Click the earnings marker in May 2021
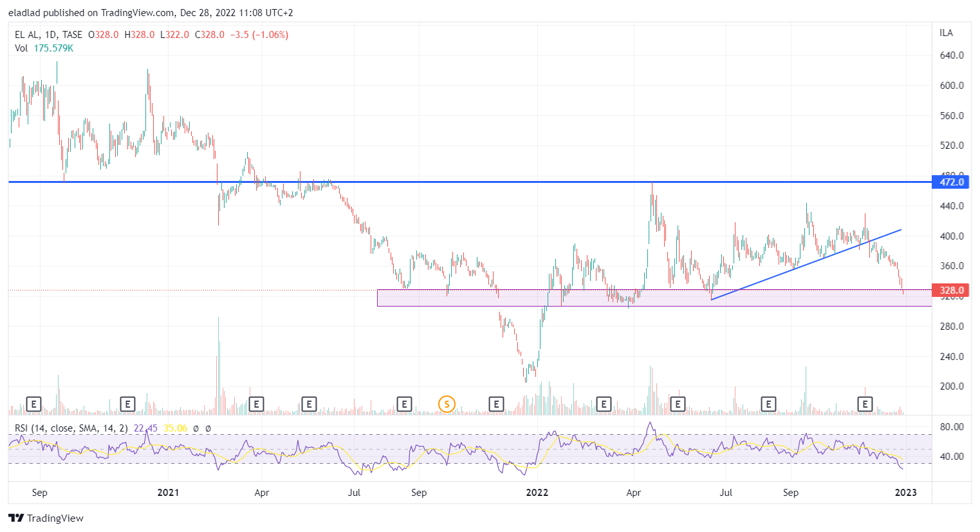 309,404
